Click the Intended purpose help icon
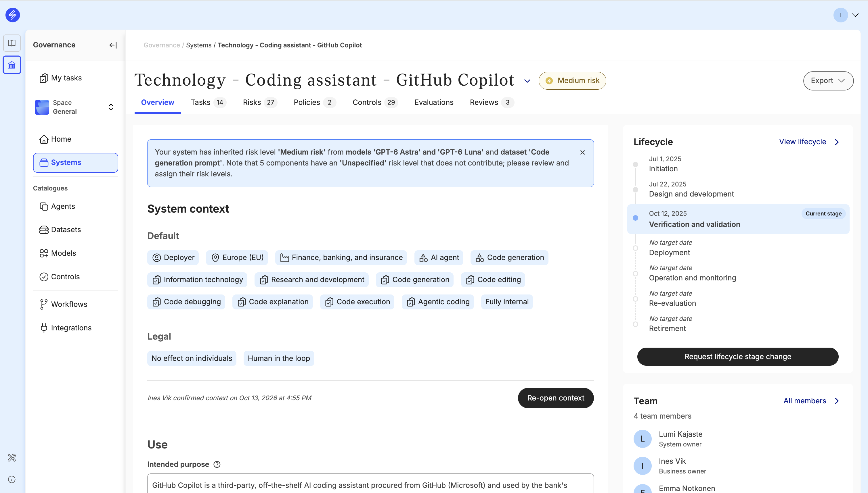Viewport: 868px width, 493px height. click(x=217, y=465)
